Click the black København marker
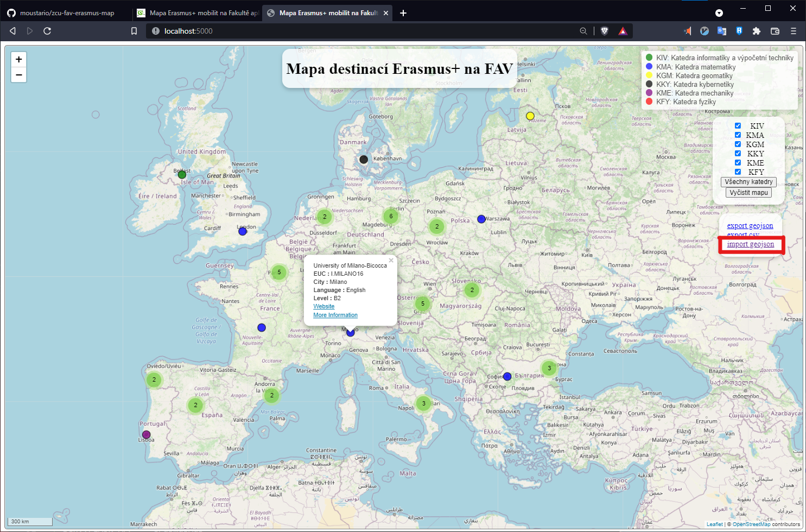The width and height of the screenshot is (806, 532). point(364,160)
